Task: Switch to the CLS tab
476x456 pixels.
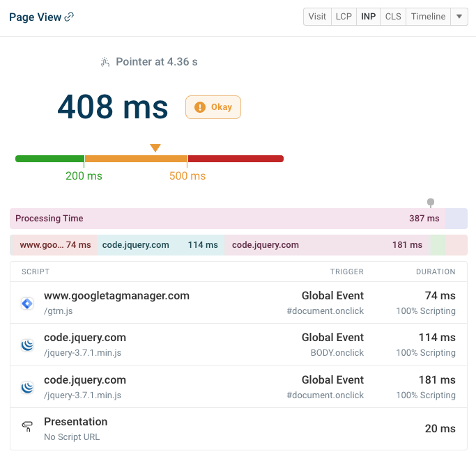Action: [x=393, y=17]
